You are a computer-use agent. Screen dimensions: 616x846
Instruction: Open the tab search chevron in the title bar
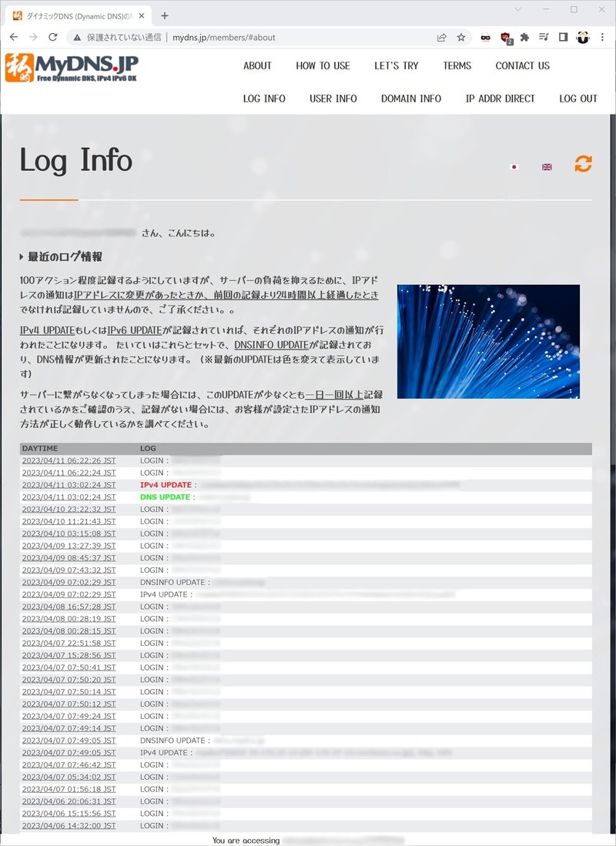click(x=517, y=9)
